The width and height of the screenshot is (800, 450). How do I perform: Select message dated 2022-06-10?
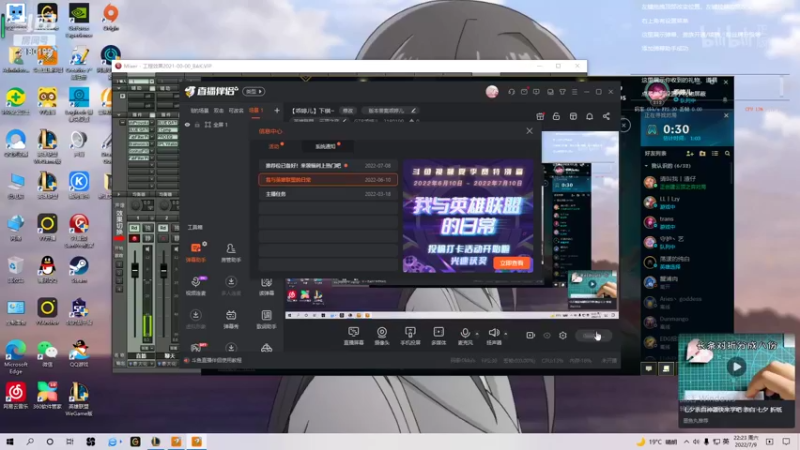[328, 180]
